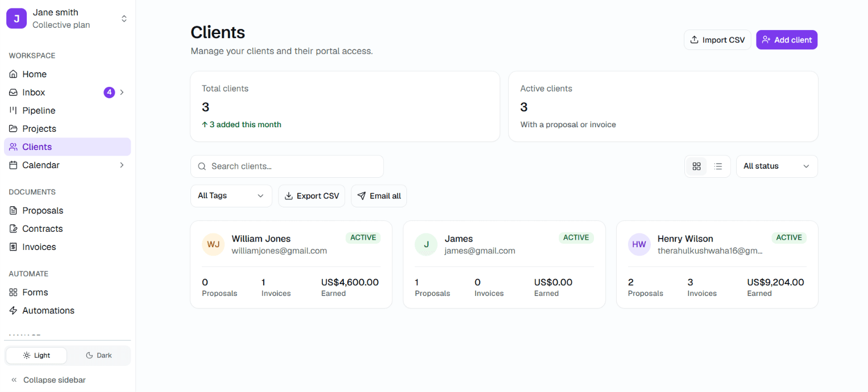Click the Clients people icon
This screenshot has width=868, height=392.
pyautogui.click(x=13, y=147)
